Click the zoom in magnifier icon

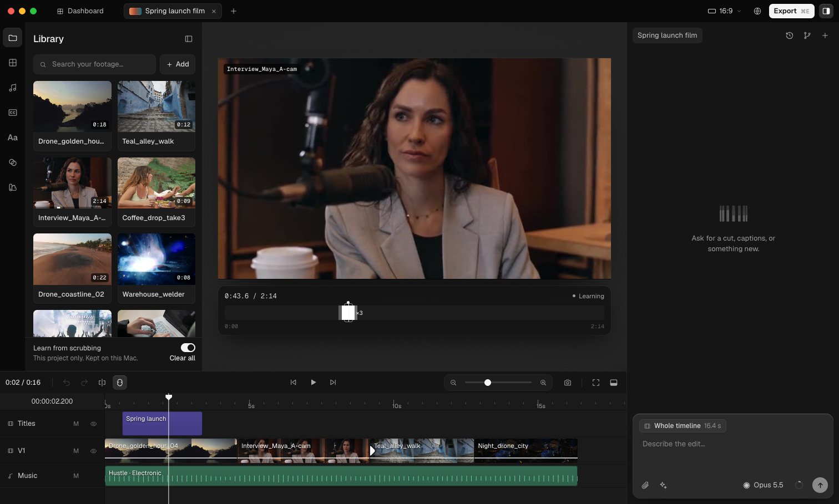(x=543, y=383)
